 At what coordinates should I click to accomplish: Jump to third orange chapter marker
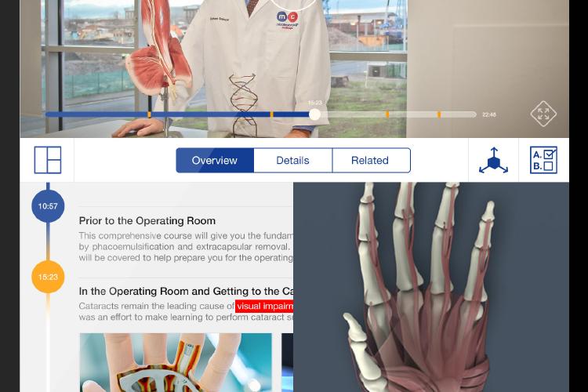pos(387,114)
